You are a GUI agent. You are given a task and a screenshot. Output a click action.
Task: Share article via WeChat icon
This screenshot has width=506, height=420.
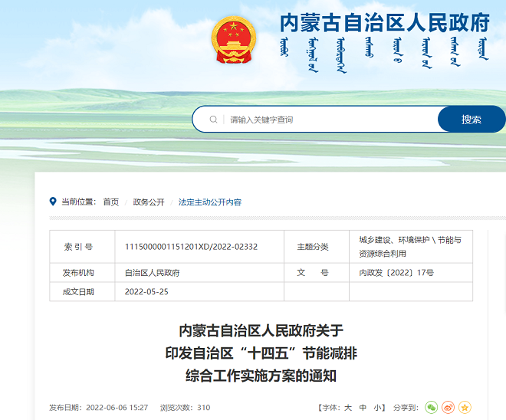coord(432,408)
